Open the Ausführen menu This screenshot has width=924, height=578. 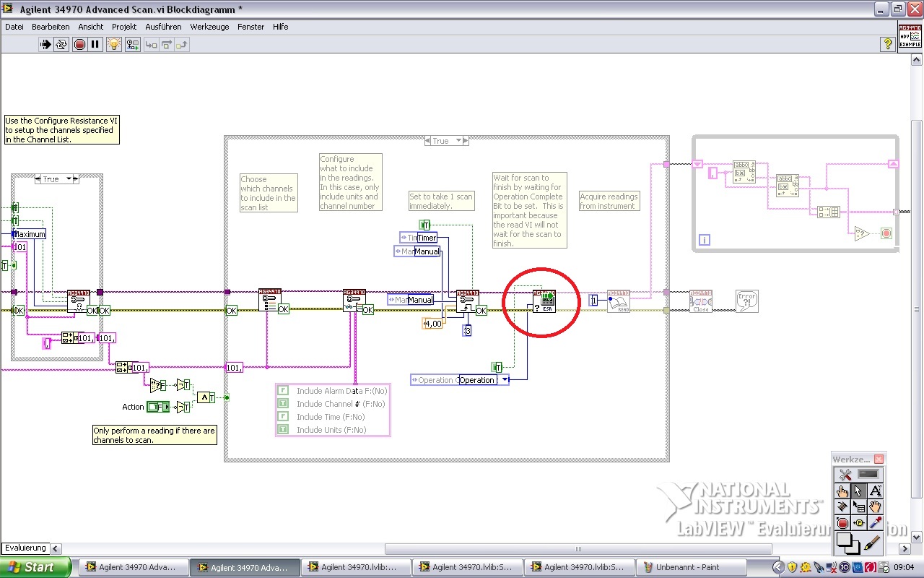point(163,27)
